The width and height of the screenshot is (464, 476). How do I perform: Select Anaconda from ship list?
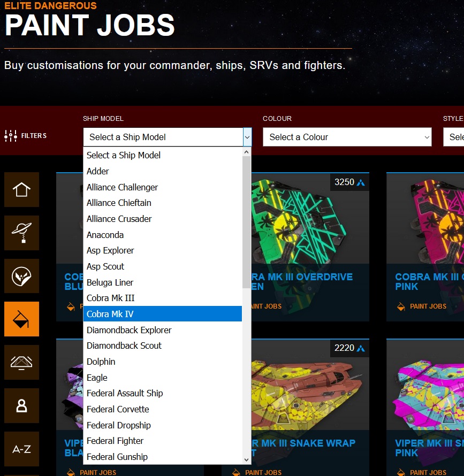(x=163, y=235)
